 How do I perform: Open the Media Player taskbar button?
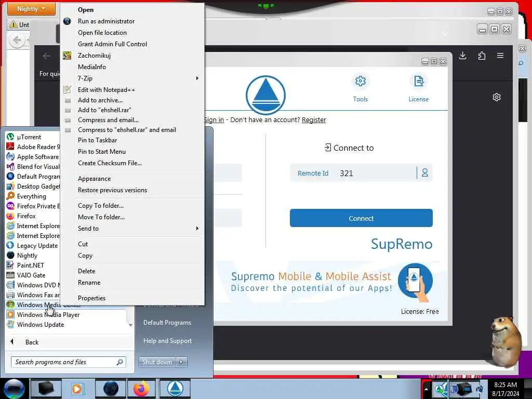[x=77, y=389]
